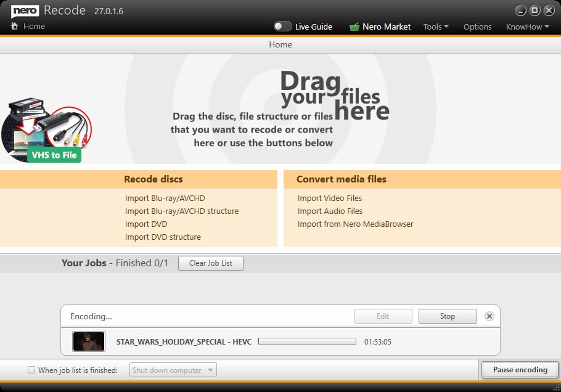Go to Nero Market
This screenshot has height=392, width=561.
(x=387, y=27)
